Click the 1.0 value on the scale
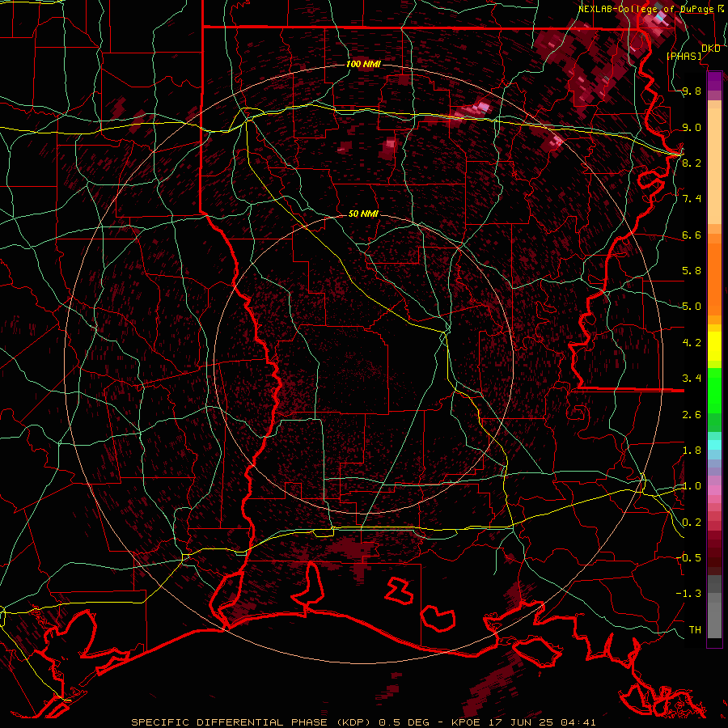This screenshot has height=728, width=728. point(692,486)
